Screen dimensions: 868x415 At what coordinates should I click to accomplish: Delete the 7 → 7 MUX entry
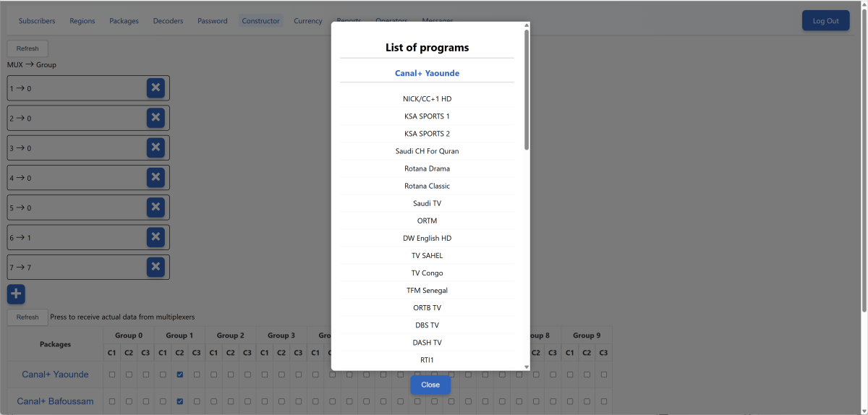coord(156,267)
